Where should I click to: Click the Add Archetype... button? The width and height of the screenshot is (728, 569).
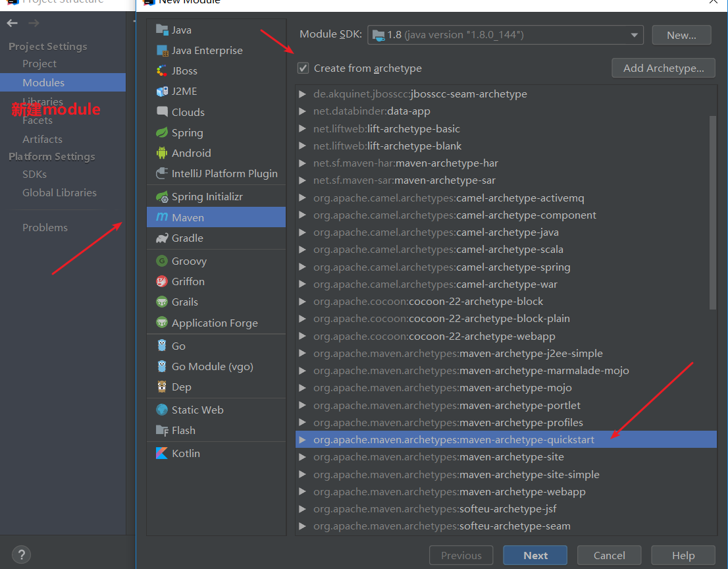[663, 68]
